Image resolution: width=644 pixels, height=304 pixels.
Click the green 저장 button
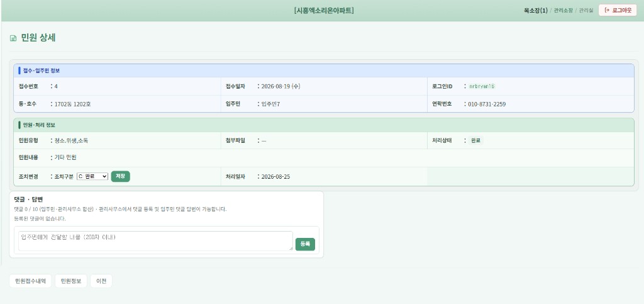(120, 176)
